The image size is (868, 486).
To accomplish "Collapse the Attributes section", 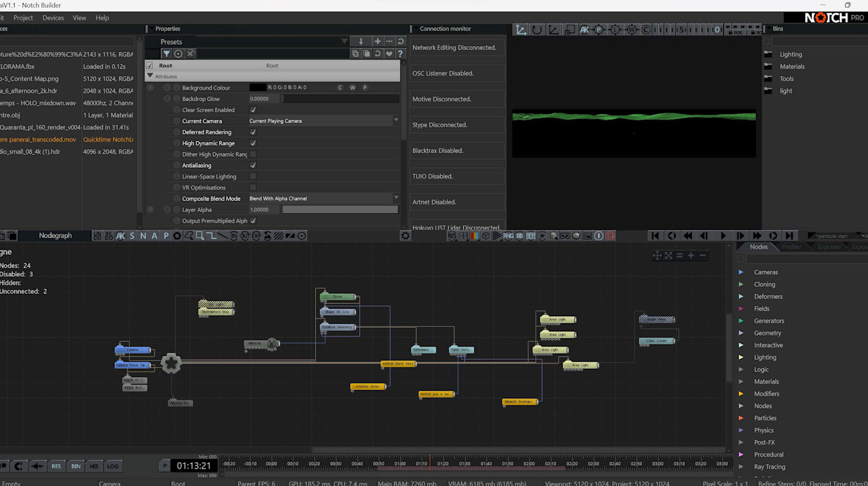I will pyautogui.click(x=150, y=76).
